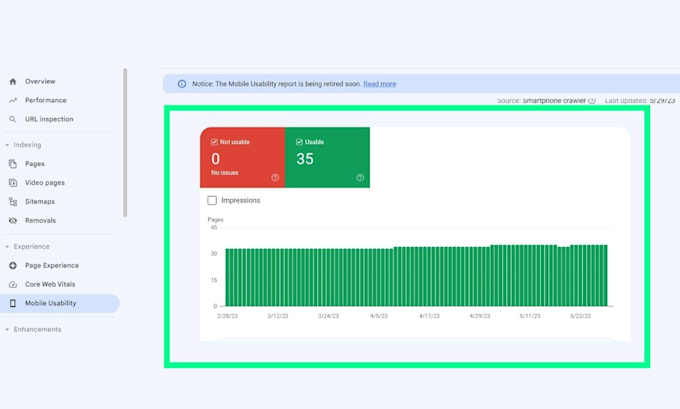Click the Removals crossed-eye icon
Image resolution: width=680 pixels, height=409 pixels.
pos(13,220)
